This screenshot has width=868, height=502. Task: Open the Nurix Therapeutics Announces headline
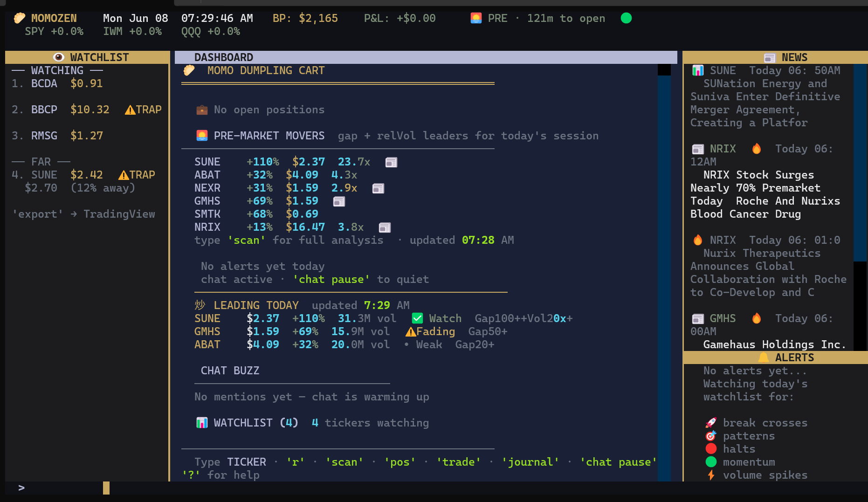click(769, 273)
